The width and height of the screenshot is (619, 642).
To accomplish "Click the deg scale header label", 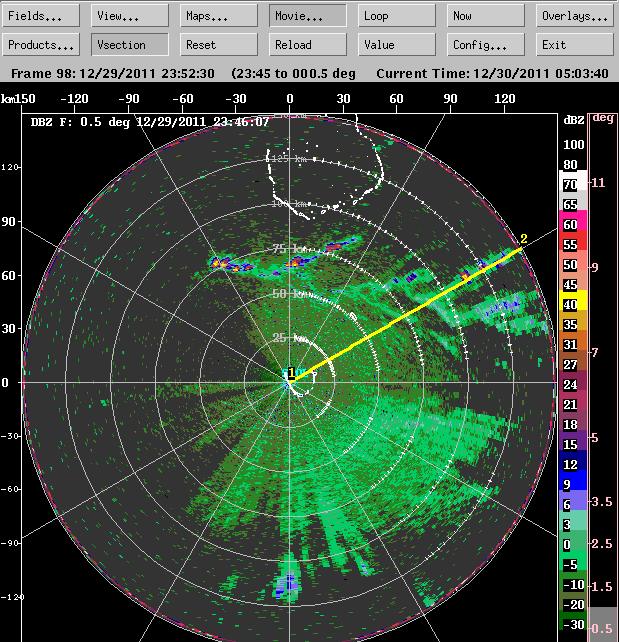I will click(603, 118).
